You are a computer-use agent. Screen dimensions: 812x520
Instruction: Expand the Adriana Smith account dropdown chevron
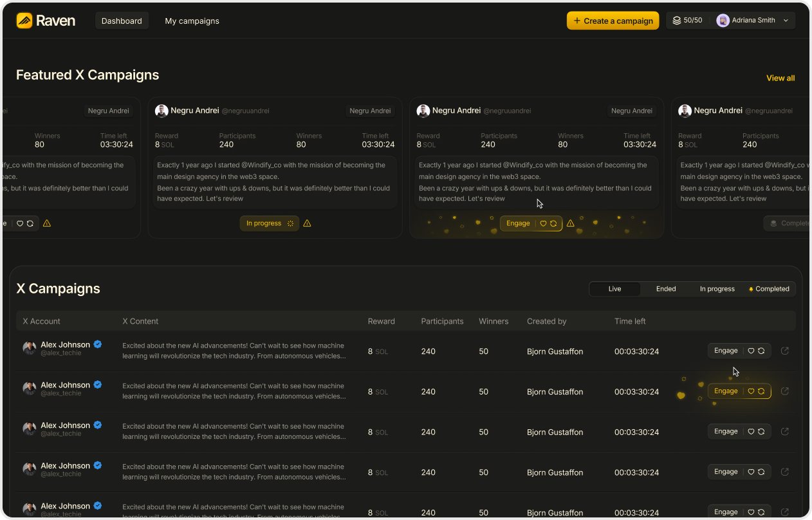(786, 21)
